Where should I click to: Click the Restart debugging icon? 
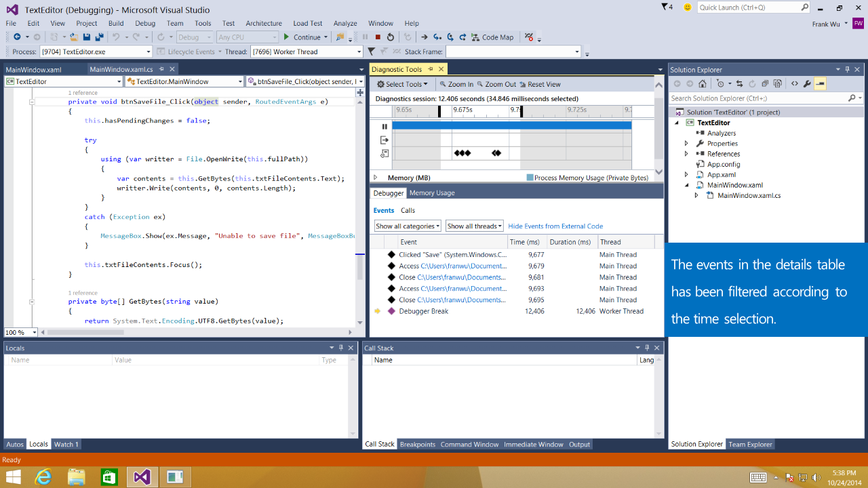391,37
